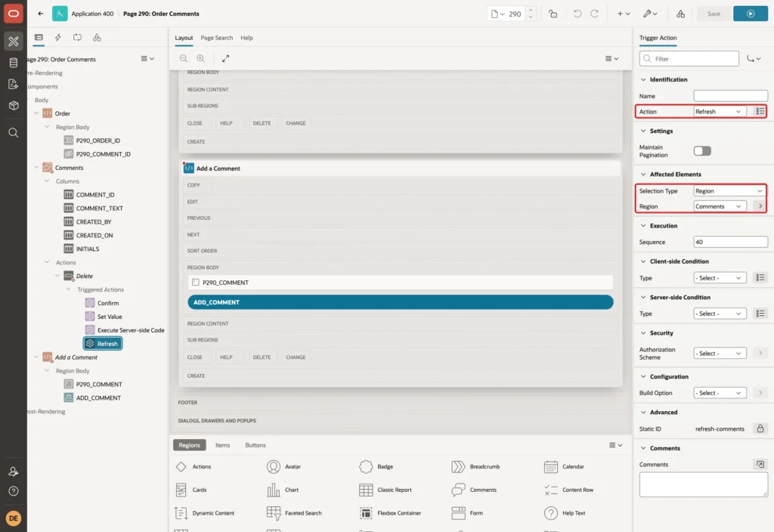The width and height of the screenshot is (774, 532).
Task: Collapse the Identification section
Action: [643, 79]
